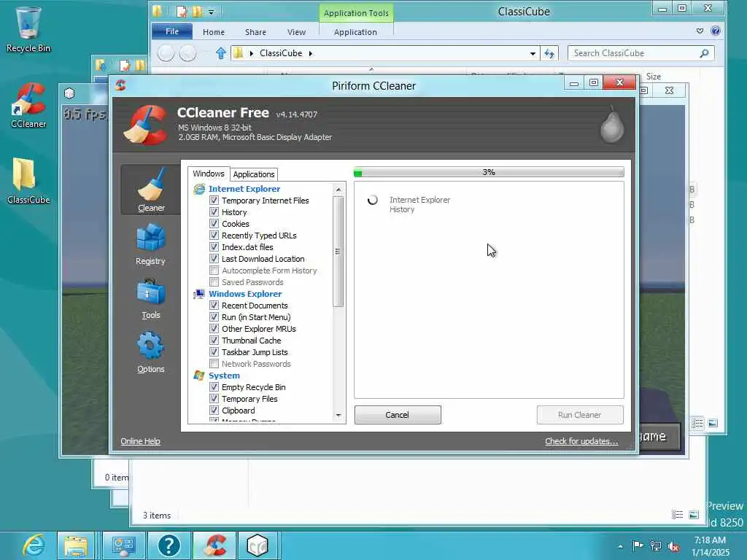The width and height of the screenshot is (747, 560).
Task: Click the CCleaner title bar icon
Action: point(121,85)
